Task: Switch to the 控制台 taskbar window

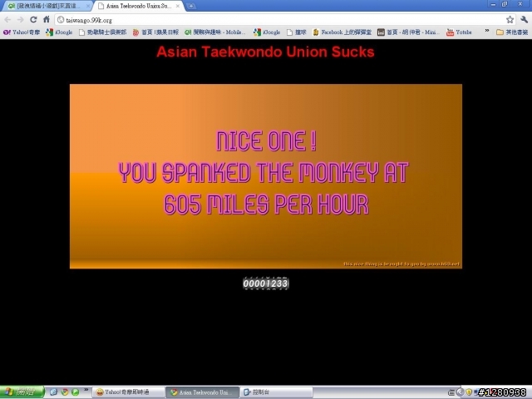Action: click(x=276, y=392)
